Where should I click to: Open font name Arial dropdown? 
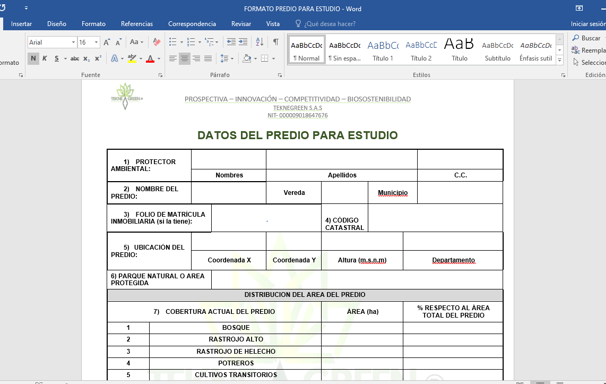[x=73, y=42]
